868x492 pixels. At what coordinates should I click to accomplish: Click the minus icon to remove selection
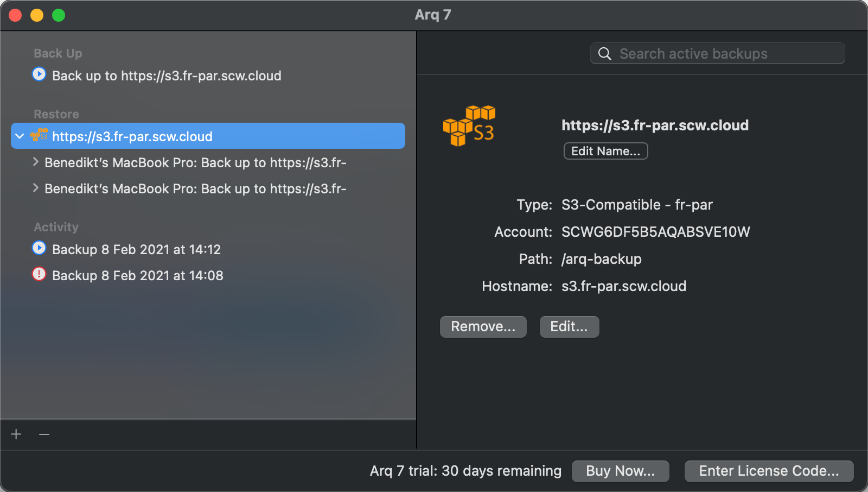(x=44, y=434)
